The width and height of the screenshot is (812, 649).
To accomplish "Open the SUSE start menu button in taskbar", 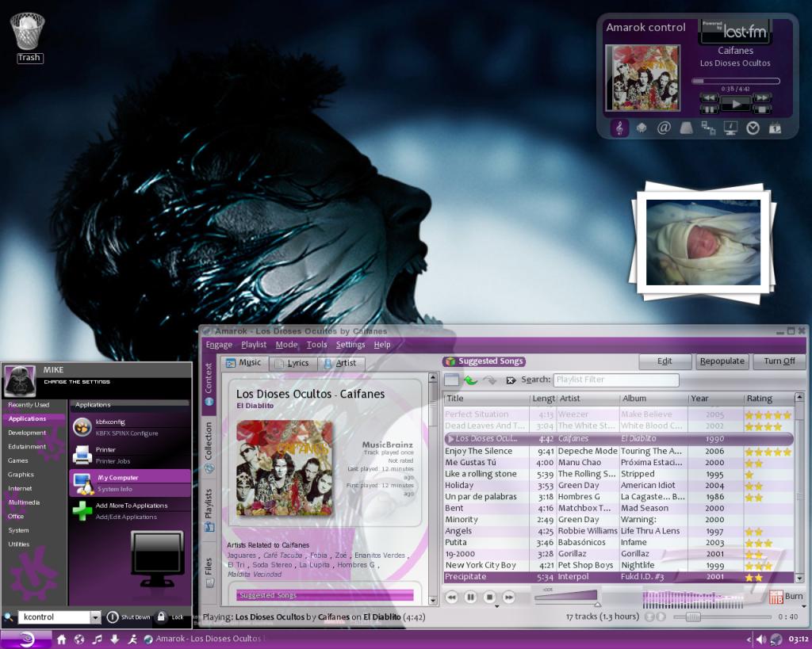I will coord(26,639).
